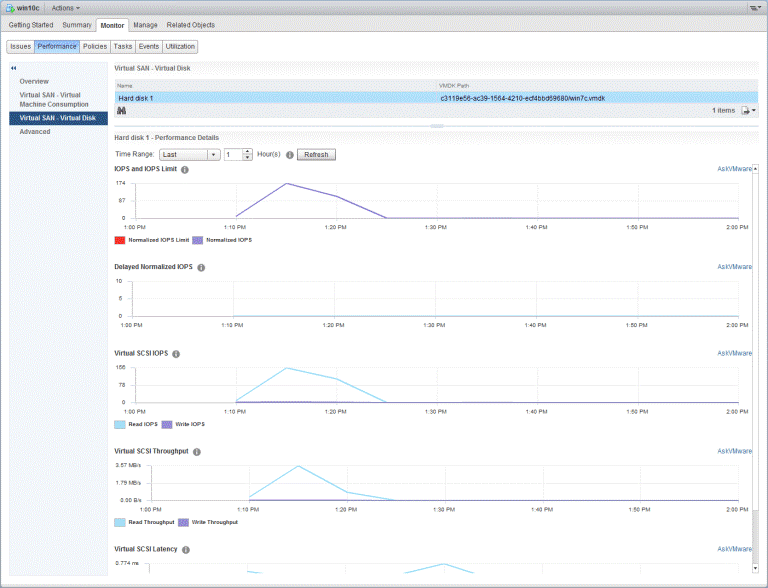The image size is (768, 588).
Task: Switch to the Getting Started tab
Action: [x=31, y=25]
